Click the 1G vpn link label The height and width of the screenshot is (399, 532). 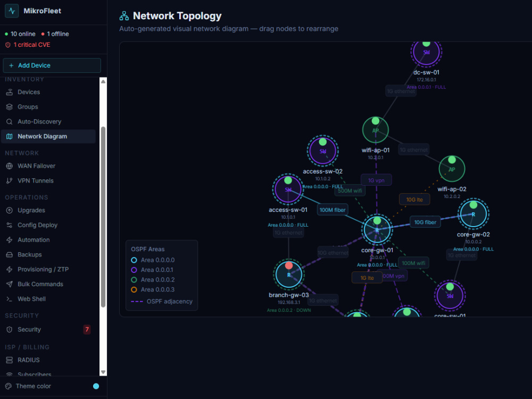click(376, 180)
